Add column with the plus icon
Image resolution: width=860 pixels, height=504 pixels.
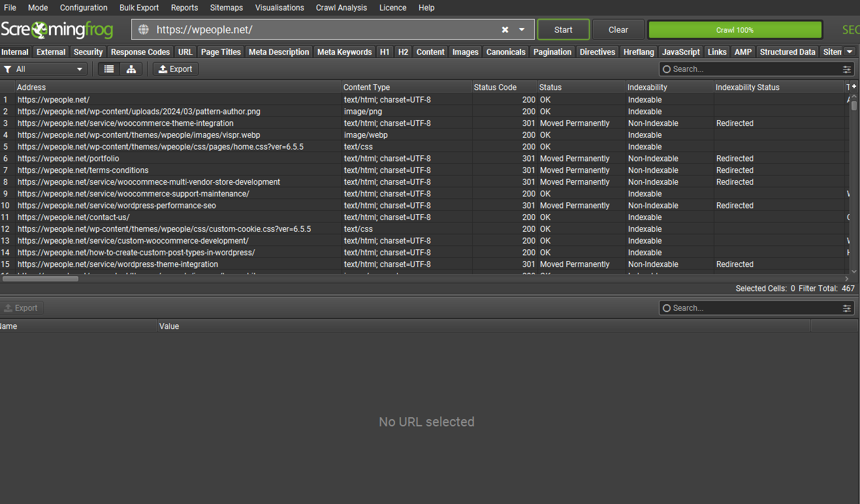853,86
